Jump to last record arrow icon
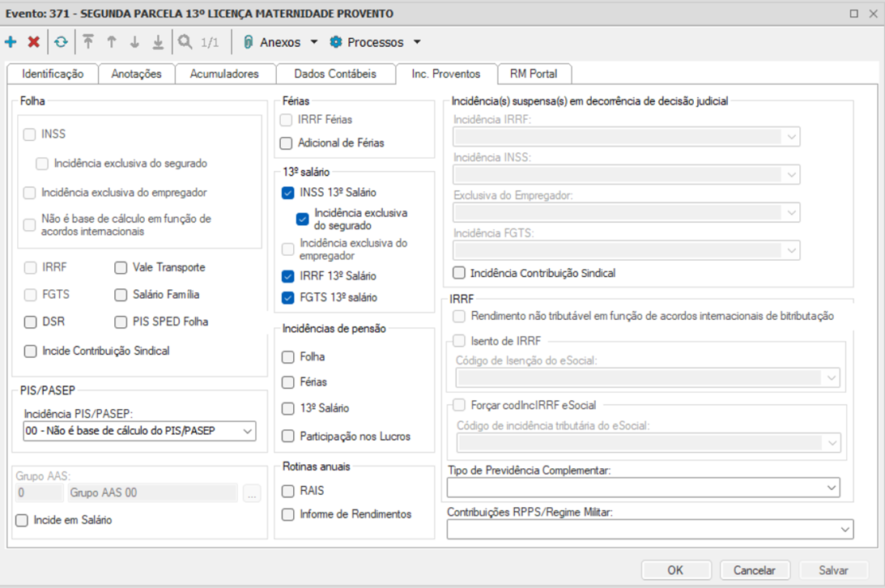This screenshot has height=588, width=885. 158,42
